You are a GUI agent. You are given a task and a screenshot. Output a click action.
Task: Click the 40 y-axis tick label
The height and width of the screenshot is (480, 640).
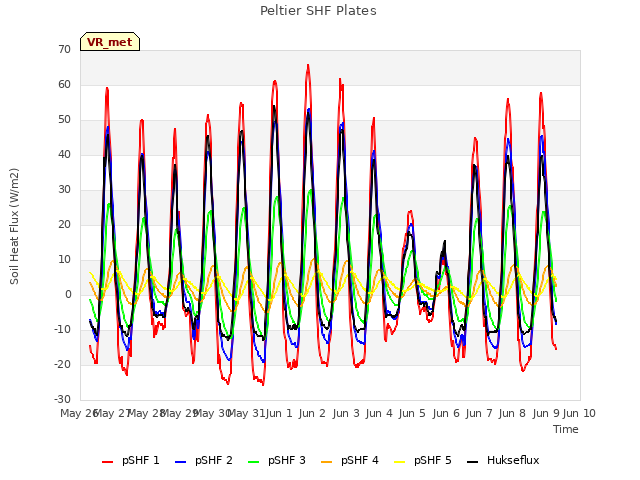click(x=64, y=154)
